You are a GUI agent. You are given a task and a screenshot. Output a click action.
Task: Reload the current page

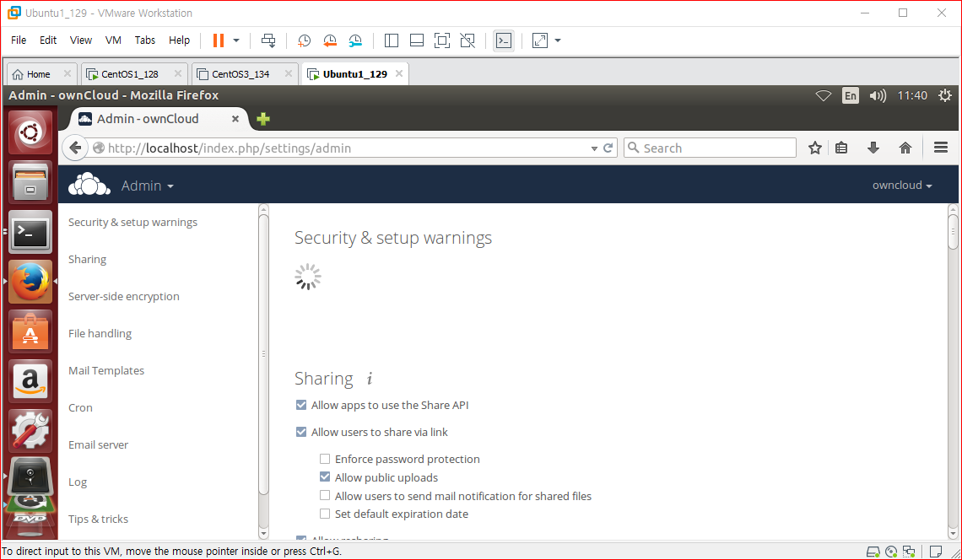pyautogui.click(x=608, y=148)
